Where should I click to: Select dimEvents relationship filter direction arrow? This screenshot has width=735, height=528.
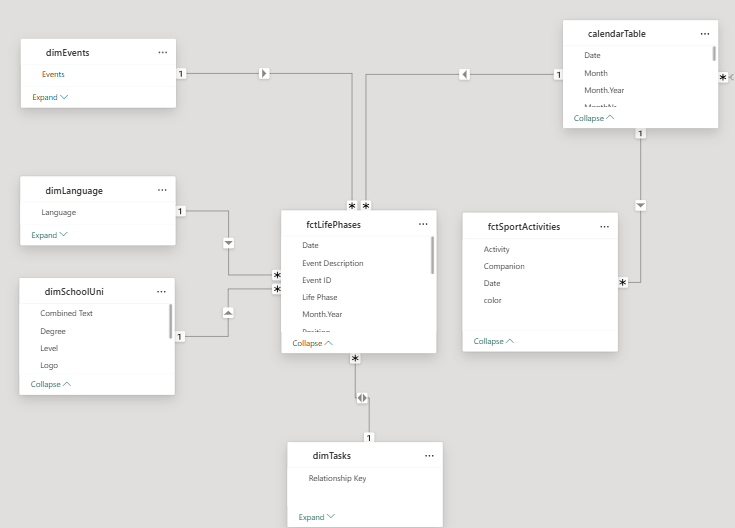[264, 73]
